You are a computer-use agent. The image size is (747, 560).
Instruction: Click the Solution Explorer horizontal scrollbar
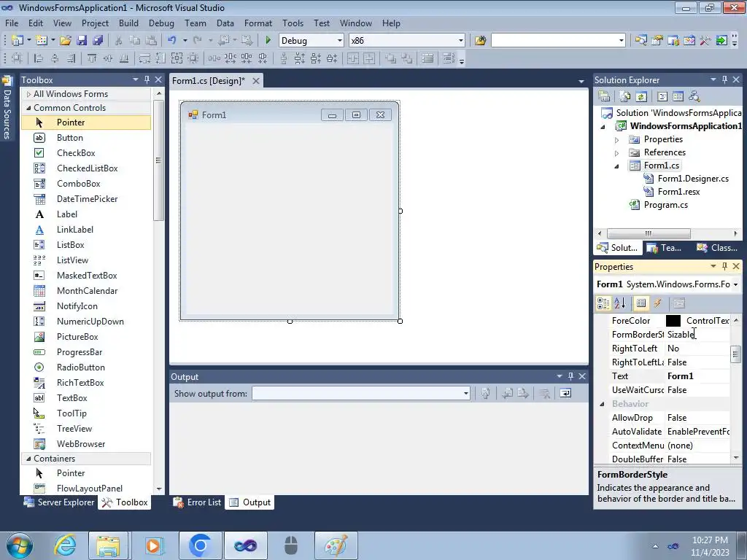[x=649, y=233]
